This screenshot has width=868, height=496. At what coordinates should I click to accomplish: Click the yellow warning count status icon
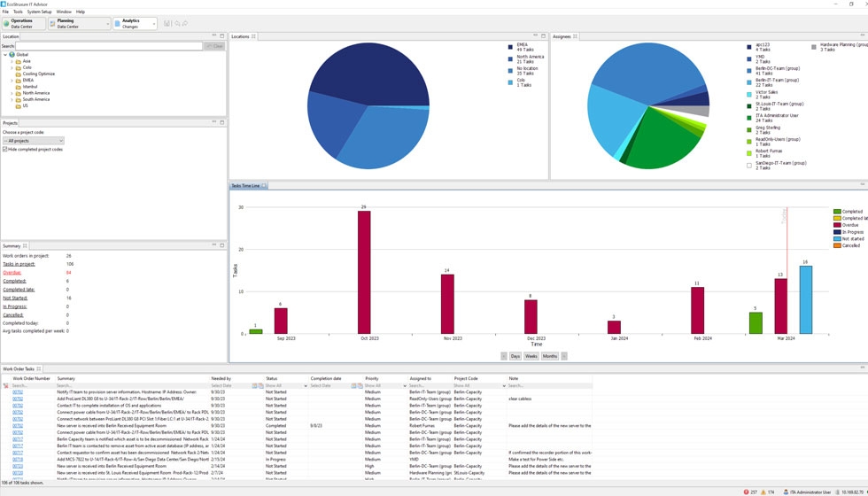tap(763, 492)
